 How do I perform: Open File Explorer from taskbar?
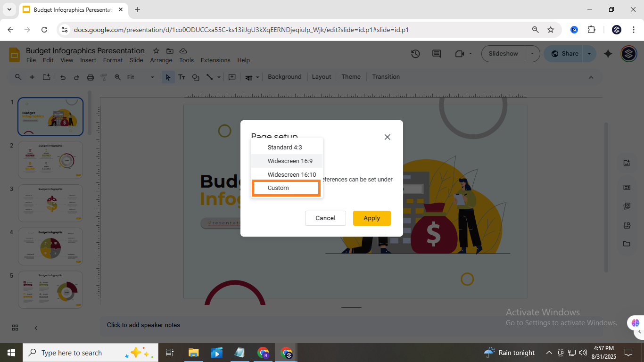pyautogui.click(x=193, y=353)
